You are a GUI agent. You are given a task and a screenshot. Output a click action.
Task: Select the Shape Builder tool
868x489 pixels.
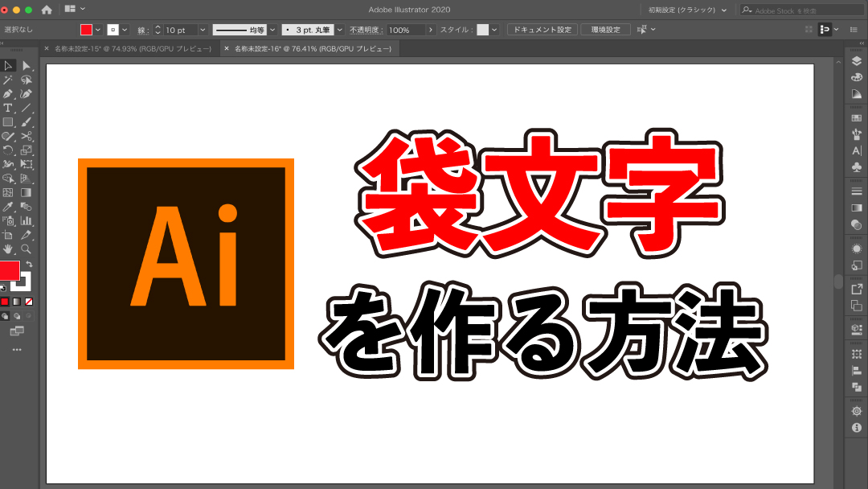click(8, 179)
